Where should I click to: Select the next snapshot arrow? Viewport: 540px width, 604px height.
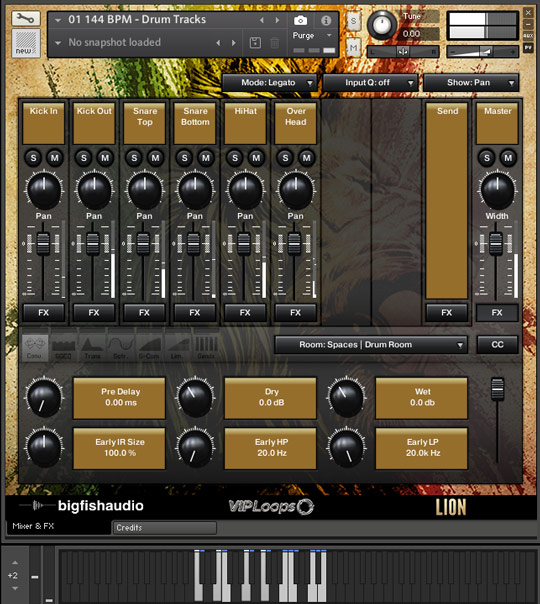233,43
